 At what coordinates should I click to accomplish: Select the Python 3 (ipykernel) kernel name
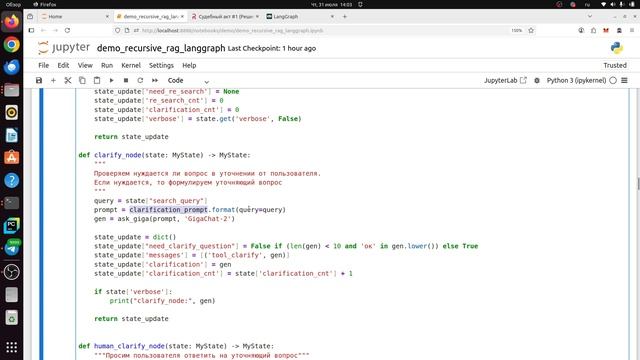(x=576, y=80)
